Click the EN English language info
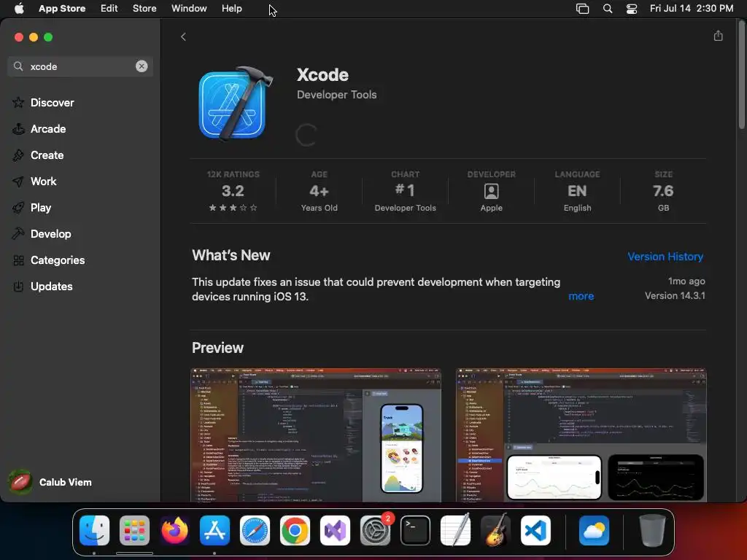 click(577, 191)
